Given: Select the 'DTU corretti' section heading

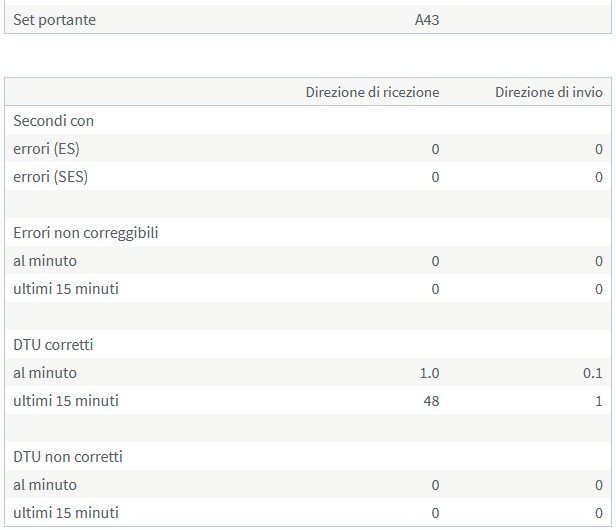Looking at the screenshot, I should 53,344.
